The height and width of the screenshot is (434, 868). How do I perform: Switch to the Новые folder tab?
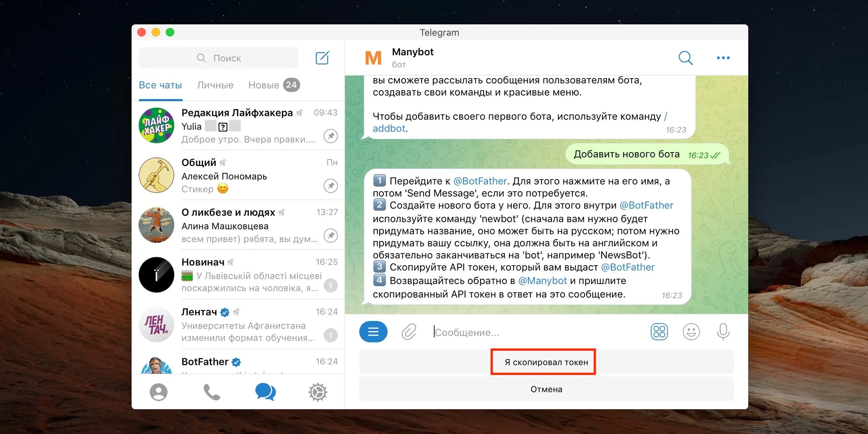(x=264, y=85)
